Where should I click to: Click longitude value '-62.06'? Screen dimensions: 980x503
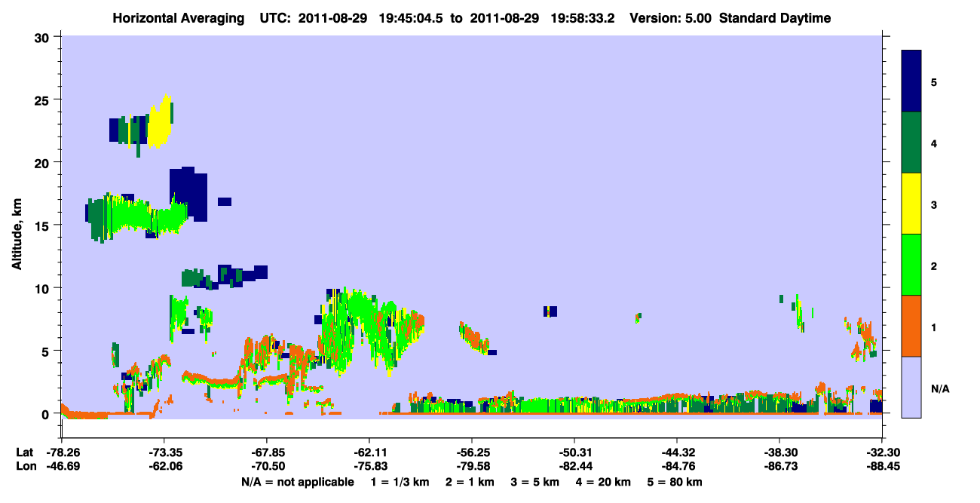(164, 466)
